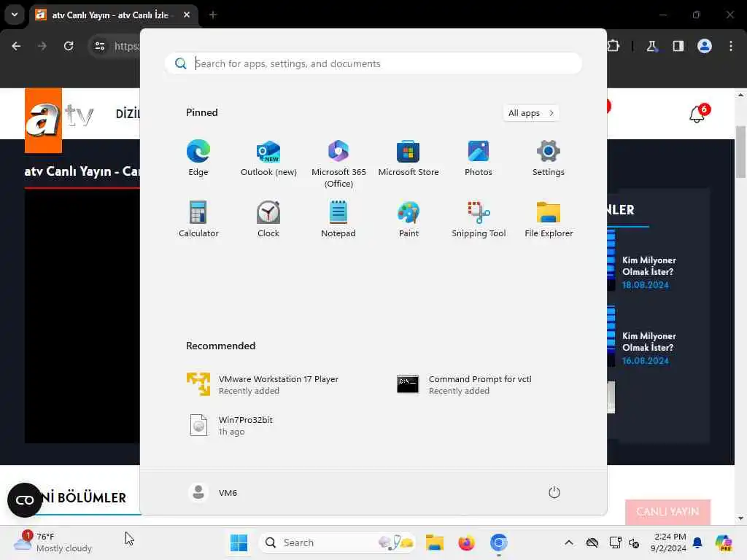Launch the Clock app
The width and height of the screenshot is (747, 560).
[x=268, y=219]
